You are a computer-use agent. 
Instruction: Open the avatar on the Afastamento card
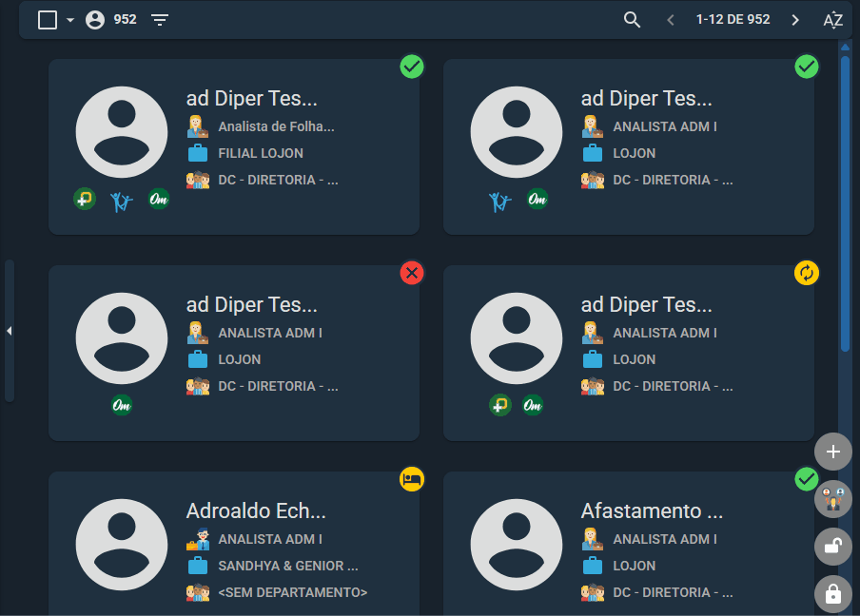pos(517,545)
